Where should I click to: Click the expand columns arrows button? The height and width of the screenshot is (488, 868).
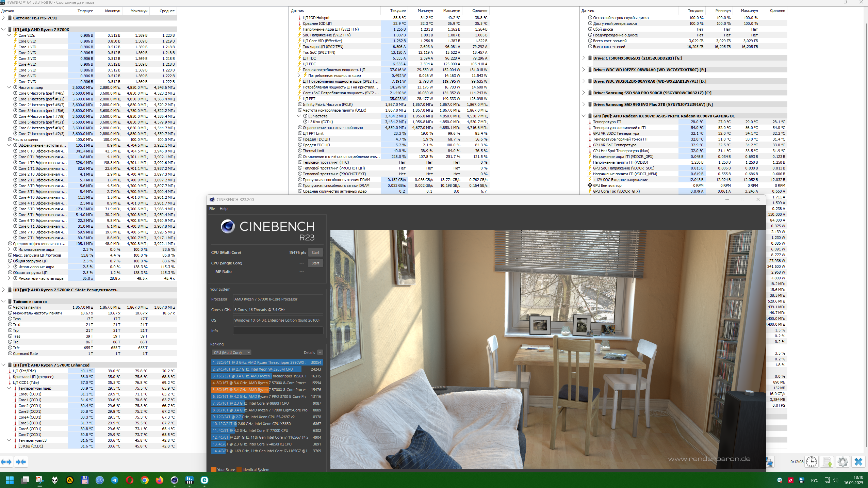pos(6,462)
